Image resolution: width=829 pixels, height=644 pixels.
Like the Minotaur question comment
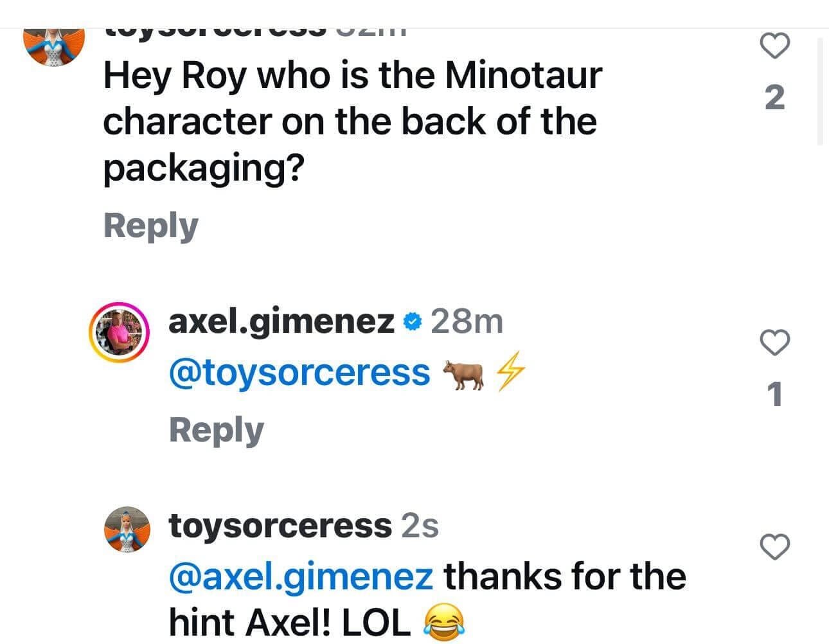point(775,46)
